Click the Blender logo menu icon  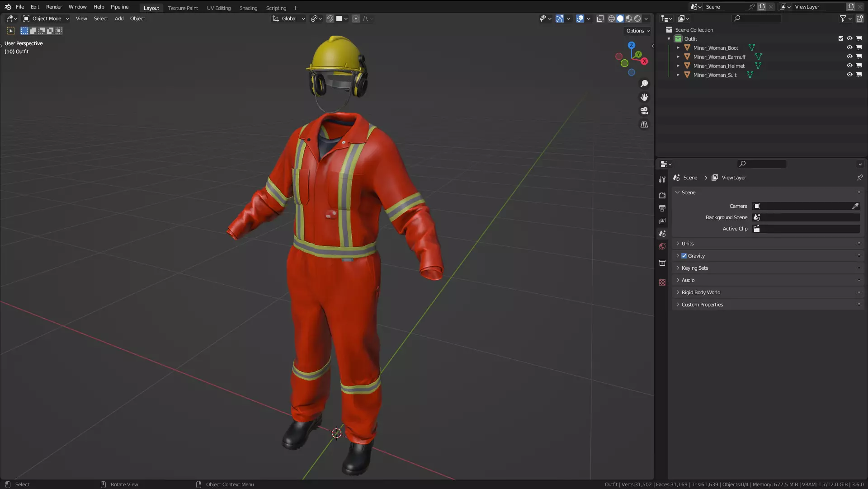(8, 7)
